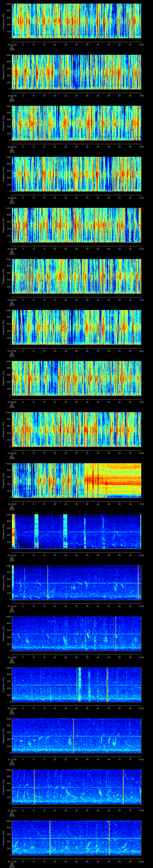Click the spectrogram panel starting at 22:01:00
This screenshot has width=153, height=868.
tap(77, 21)
